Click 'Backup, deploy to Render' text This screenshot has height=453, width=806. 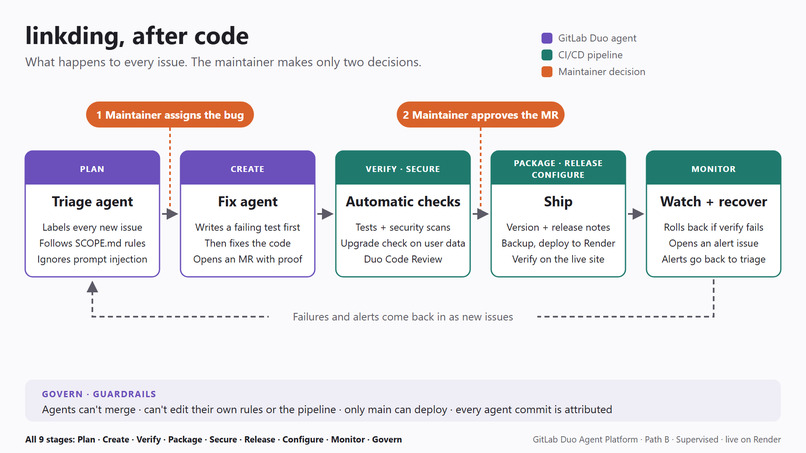click(558, 243)
